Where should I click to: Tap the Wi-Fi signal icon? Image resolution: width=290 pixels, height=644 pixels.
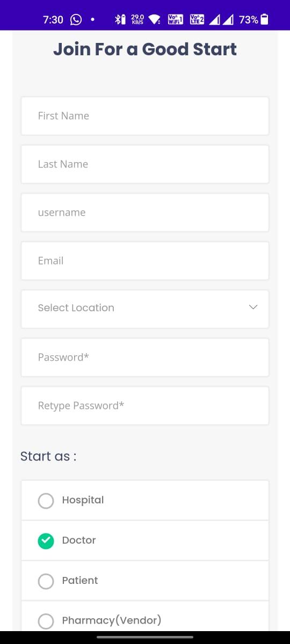click(x=155, y=20)
